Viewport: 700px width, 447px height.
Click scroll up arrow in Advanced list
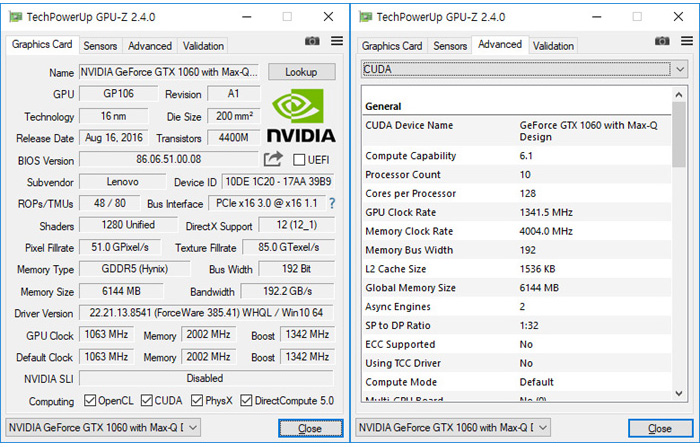click(679, 95)
